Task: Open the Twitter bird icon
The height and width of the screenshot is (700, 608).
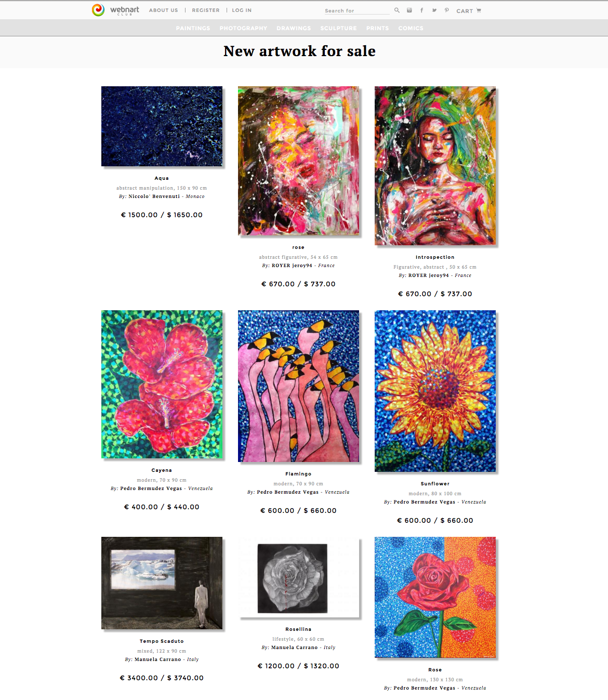Action: tap(434, 10)
